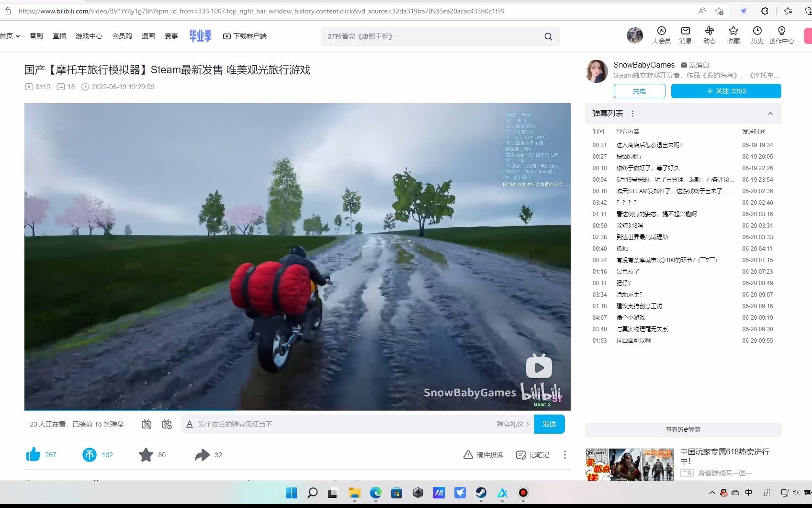The height and width of the screenshot is (508, 812).
Task: Open the 会员购 nav item
Action: [x=122, y=36]
